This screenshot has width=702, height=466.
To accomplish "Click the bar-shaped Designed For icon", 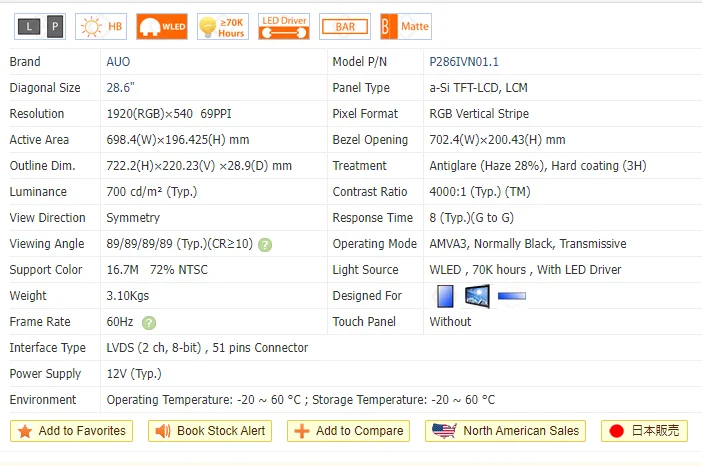I will 512,296.
